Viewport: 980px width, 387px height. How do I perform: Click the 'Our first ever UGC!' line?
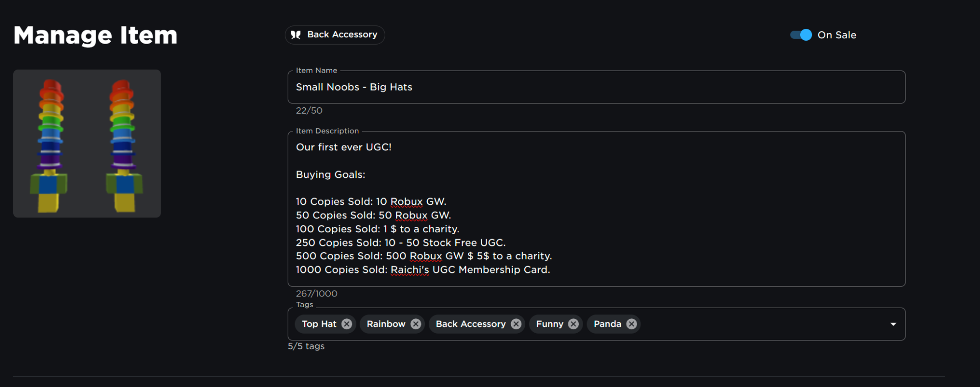[x=343, y=147]
